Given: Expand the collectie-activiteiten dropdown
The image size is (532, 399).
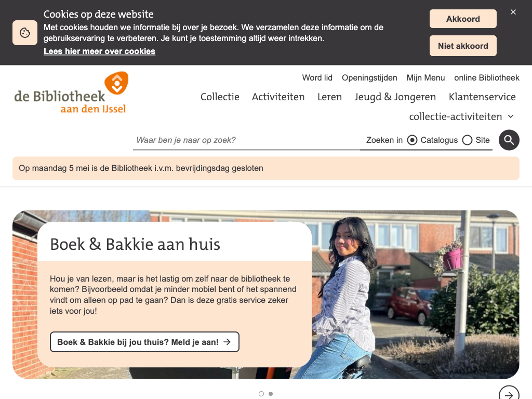Looking at the screenshot, I should [461, 116].
